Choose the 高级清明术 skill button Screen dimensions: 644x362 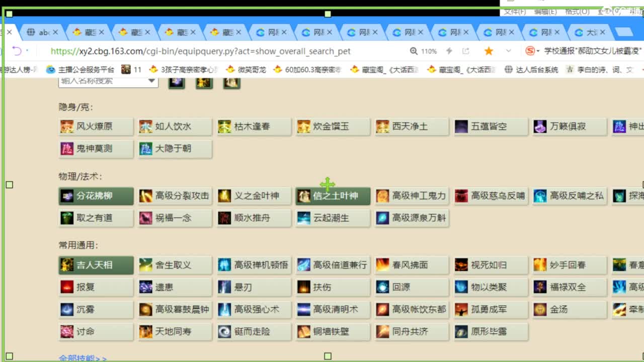333,310
